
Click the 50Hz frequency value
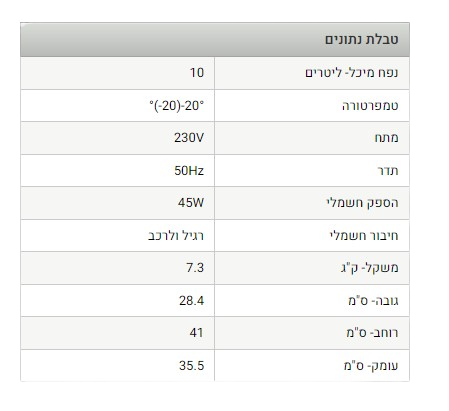189,171
